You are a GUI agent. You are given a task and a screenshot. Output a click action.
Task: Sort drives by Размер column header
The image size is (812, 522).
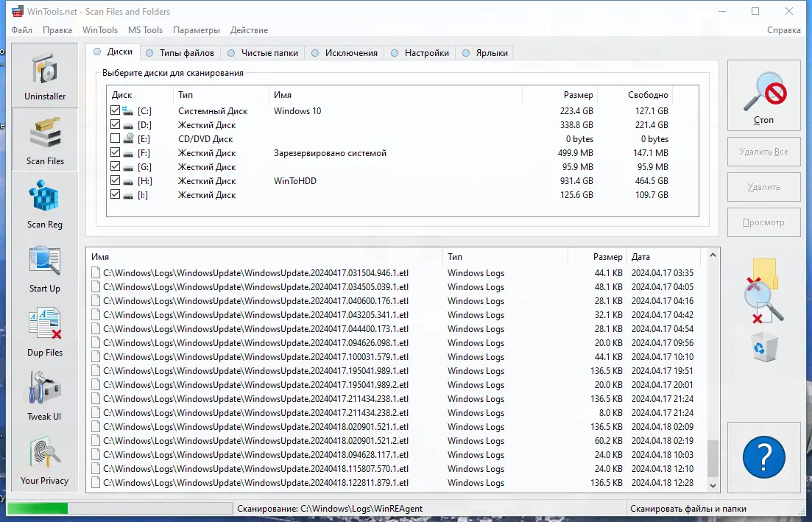click(559, 95)
